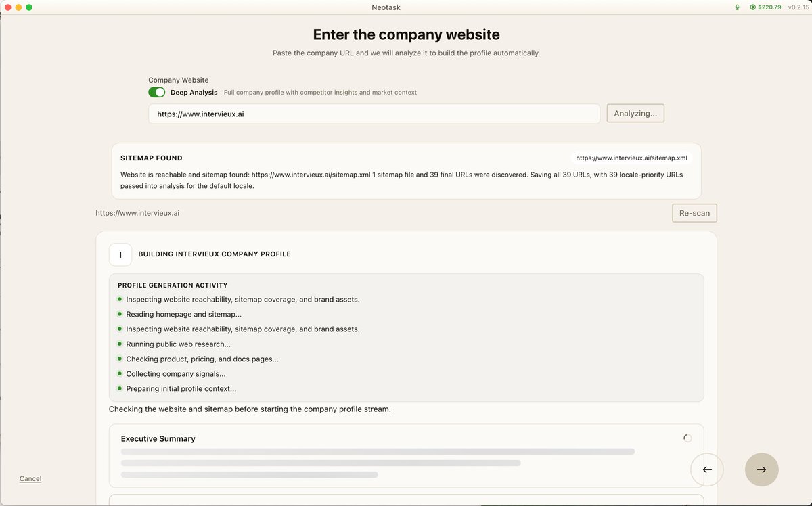The height and width of the screenshot is (506, 812).
Task: Click the BUILDING INTERVIEUX COMPANY PROFILE heading
Action: tap(215, 254)
